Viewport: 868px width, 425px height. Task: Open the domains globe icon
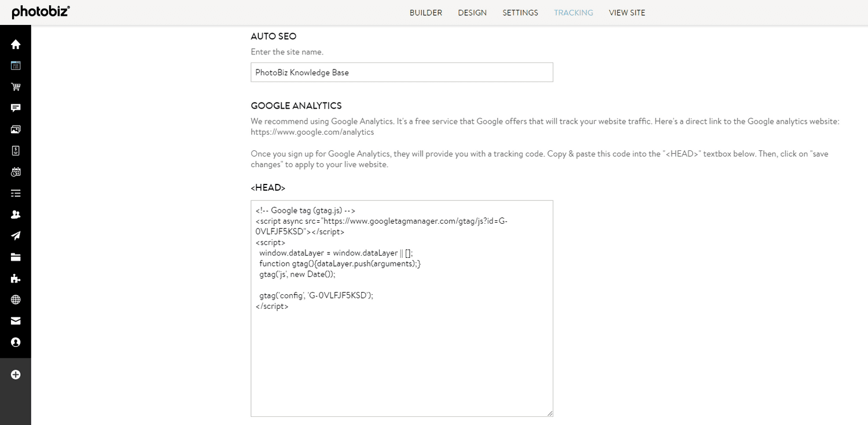15,299
